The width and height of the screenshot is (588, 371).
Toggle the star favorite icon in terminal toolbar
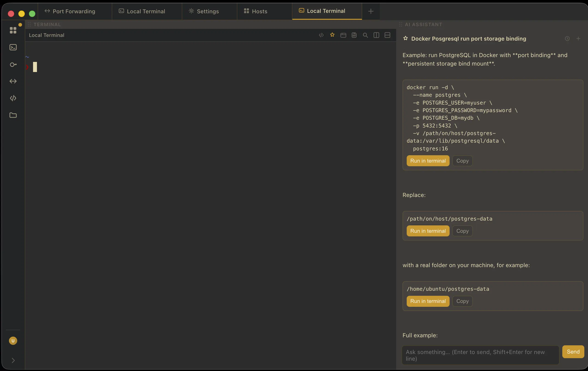[x=332, y=35]
